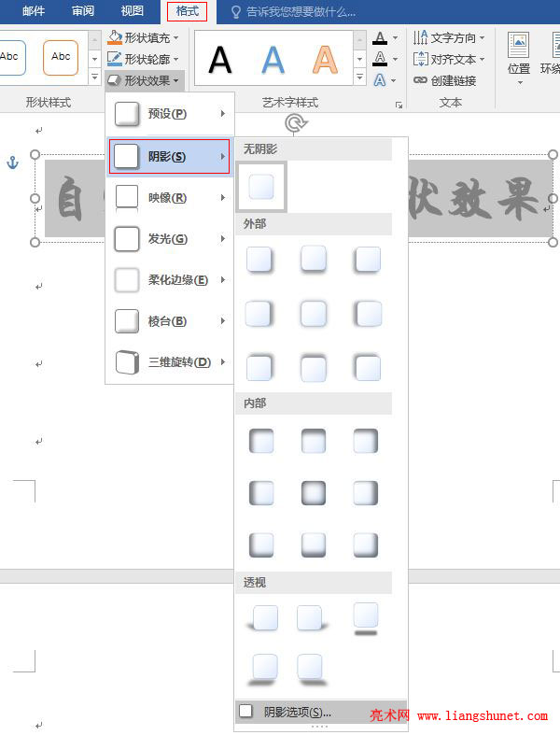Open the 阴影(S) submenu
Image resolution: width=560 pixels, height=735 pixels.
(170, 157)
